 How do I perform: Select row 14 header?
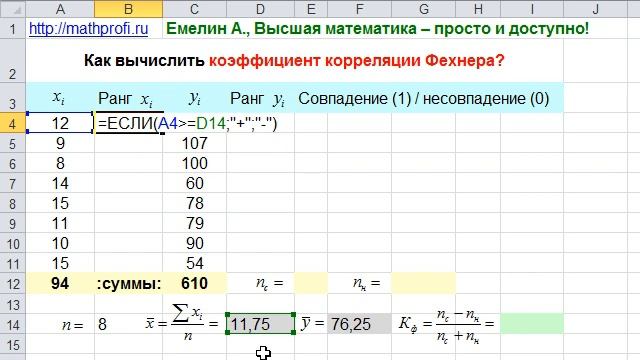13,324
